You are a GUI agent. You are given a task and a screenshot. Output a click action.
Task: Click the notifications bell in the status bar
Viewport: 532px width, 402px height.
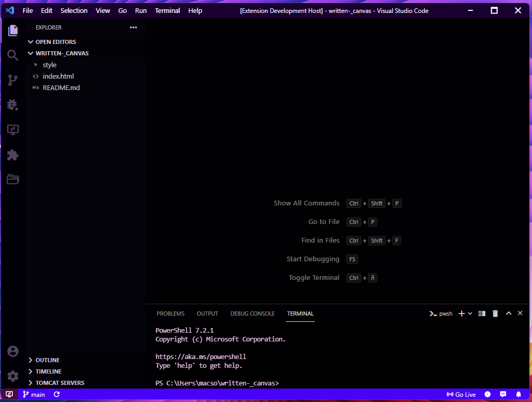[x=519, y=394]
